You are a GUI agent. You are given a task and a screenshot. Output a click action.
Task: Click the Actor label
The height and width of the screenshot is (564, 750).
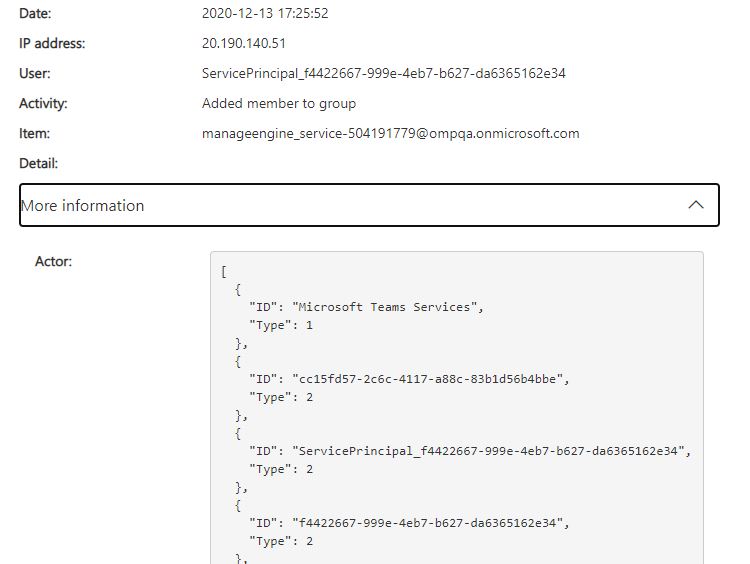click(x=54, y=262)
